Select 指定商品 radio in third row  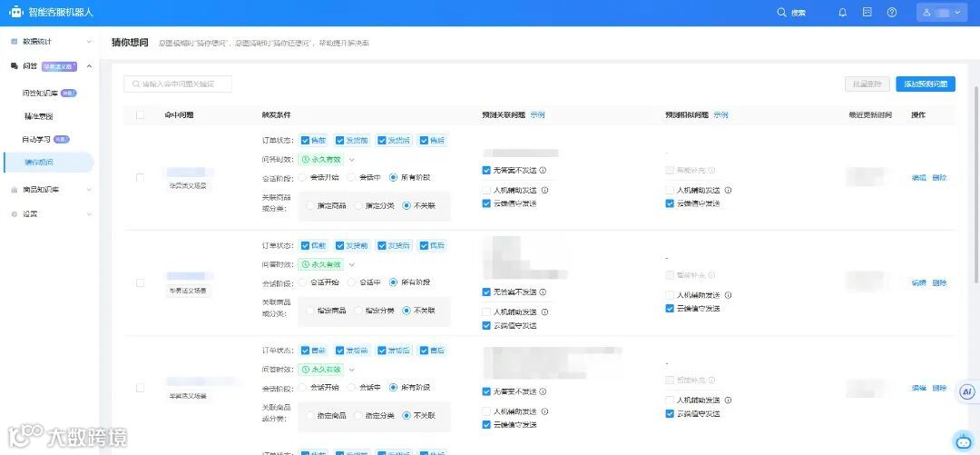click(310, 416)
